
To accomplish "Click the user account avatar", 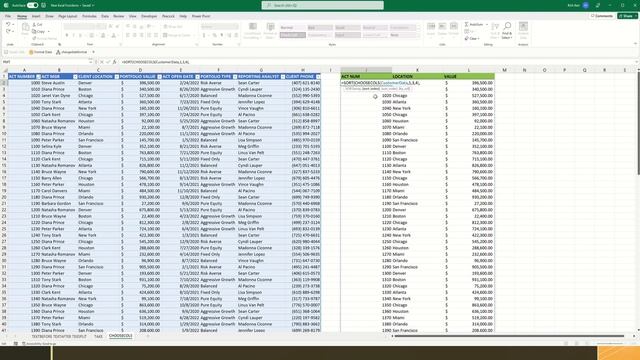I will pos(586,5).
